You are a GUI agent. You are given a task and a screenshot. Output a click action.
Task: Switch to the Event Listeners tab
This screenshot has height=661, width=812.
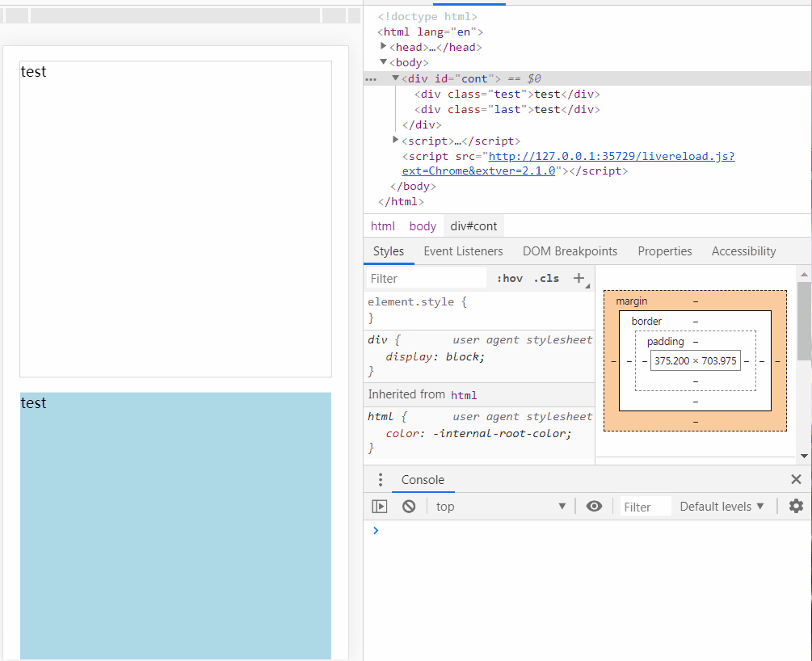pyautogui.click(x=463, y=251)
